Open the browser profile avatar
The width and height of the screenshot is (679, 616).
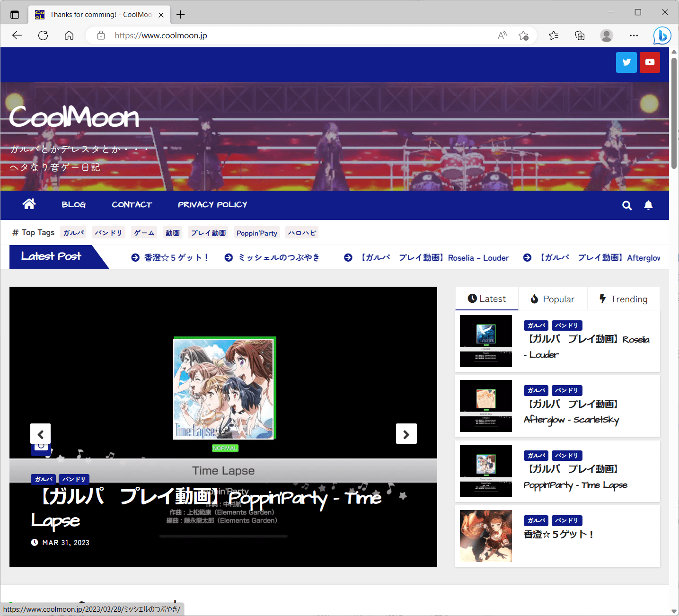(606, 35)
